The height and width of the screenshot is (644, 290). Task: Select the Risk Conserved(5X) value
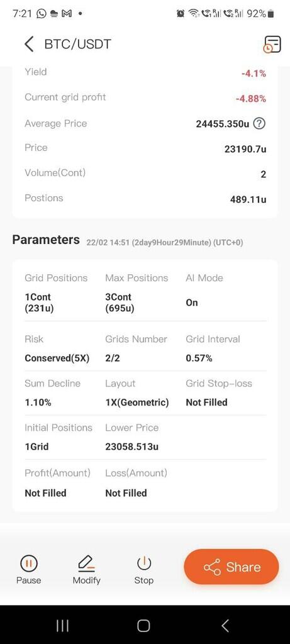click(57, 358)
